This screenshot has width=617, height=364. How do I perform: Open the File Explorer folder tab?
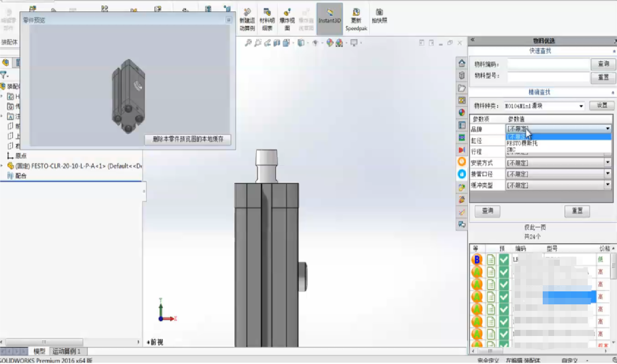[x=462, y=88]
